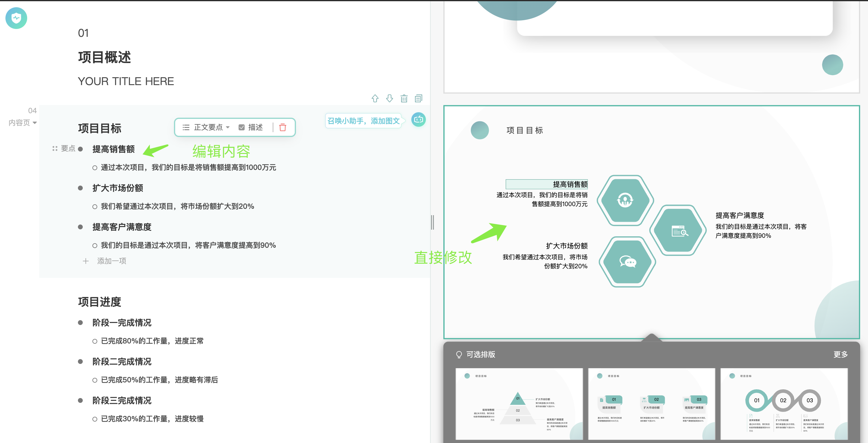Move section down with down-arrow icon
The height and width of the screenshot is (443, 868).
point(390,98)
